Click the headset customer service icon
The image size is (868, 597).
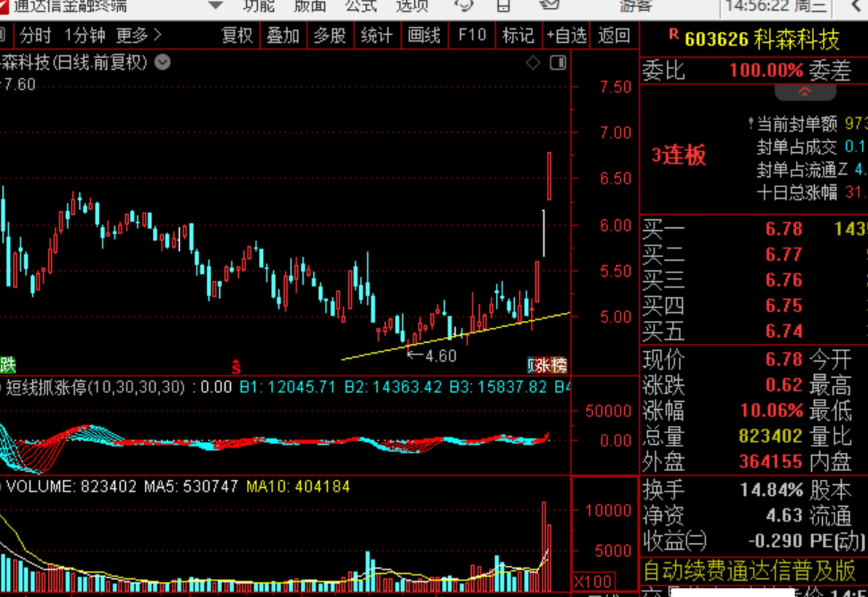point(464,6)
